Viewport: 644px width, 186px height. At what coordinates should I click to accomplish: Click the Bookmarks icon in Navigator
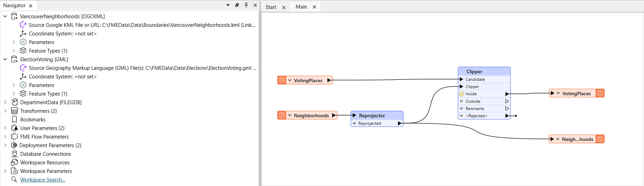coord(14,119)
